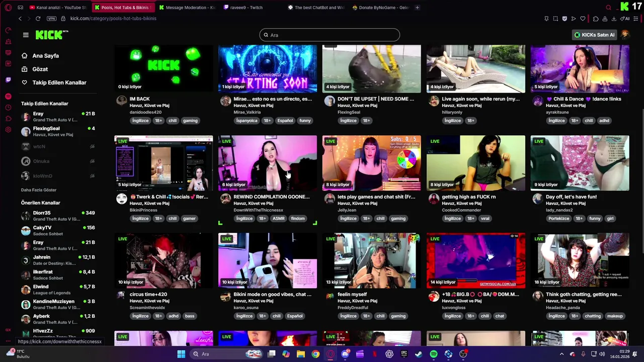Click the VPN badge in the address bar
Viewport: 644px width, 362px height.
click(x=51, y=19)
